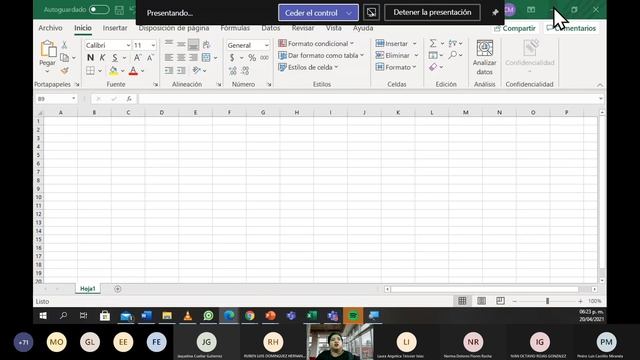Click the Pegar paste icon
The height and width of the screenshot is (360, 640).
48,49
